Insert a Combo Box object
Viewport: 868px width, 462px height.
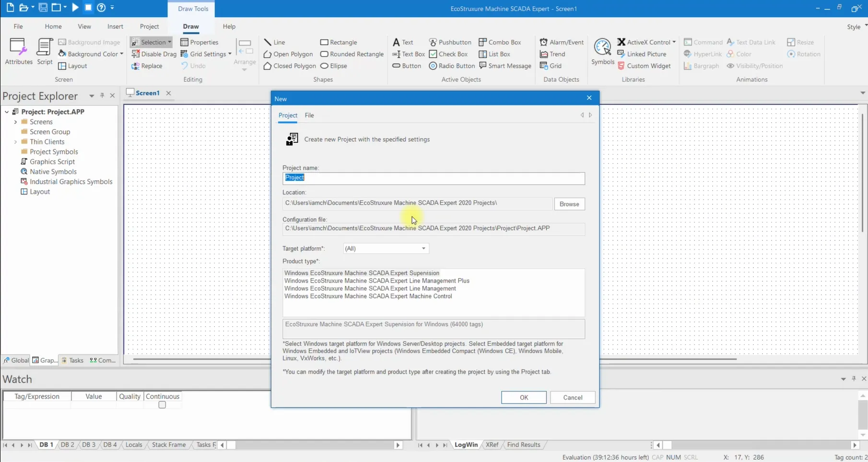tap(500, 42)
